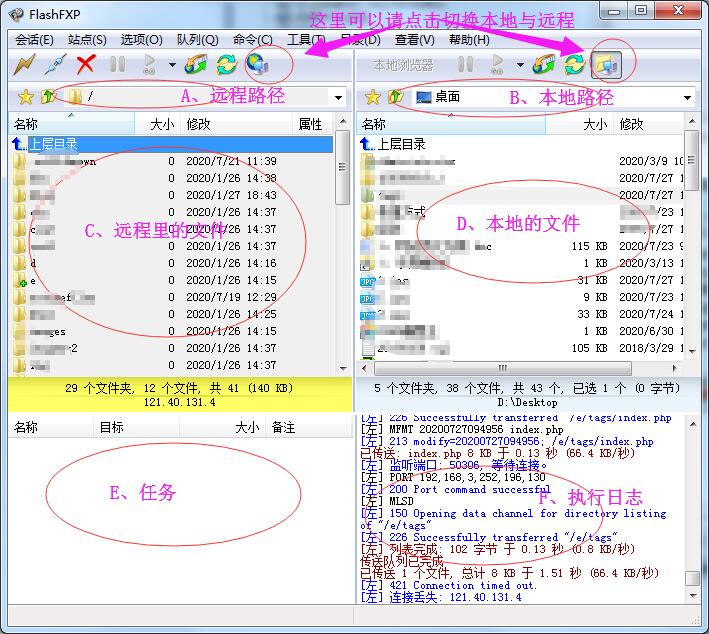Sort remote list by 大小 column header
The height and width of the screenshot is (634, 709).
[158, 124]
